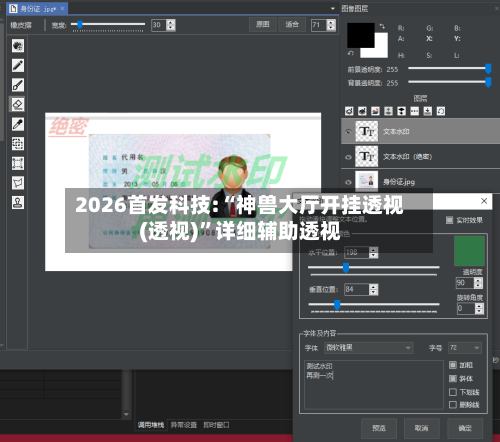Screen dimensions: 500x442
Task: Click the TT thumbnail of 文本水印 (绝密) layer
Action: 367,156
